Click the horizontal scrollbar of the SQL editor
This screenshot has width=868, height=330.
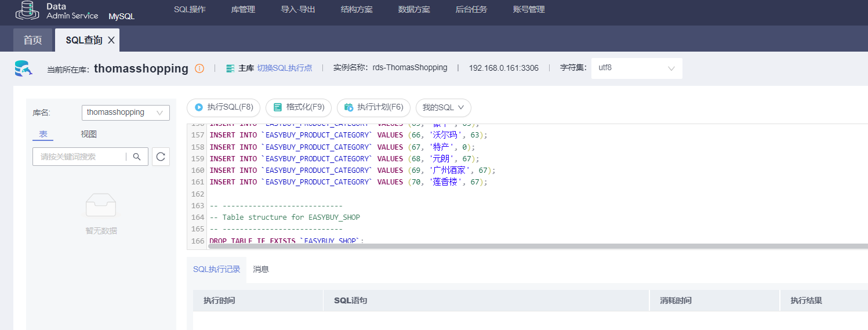537,246
